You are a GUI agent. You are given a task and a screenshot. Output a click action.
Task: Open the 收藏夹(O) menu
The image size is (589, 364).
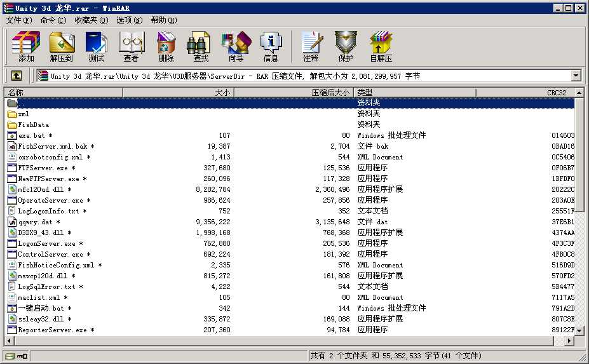(91, 20)
